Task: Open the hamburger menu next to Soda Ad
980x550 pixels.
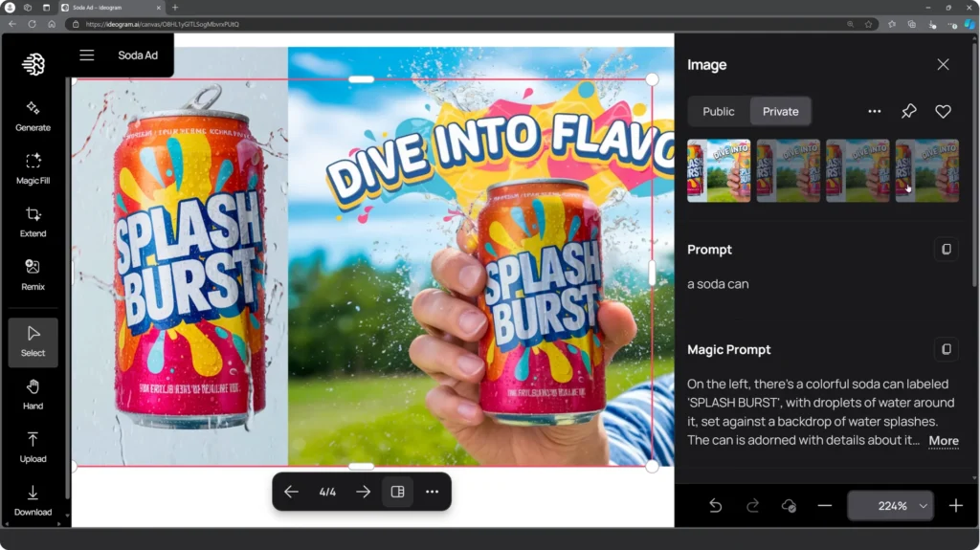Action: (87, 55)
